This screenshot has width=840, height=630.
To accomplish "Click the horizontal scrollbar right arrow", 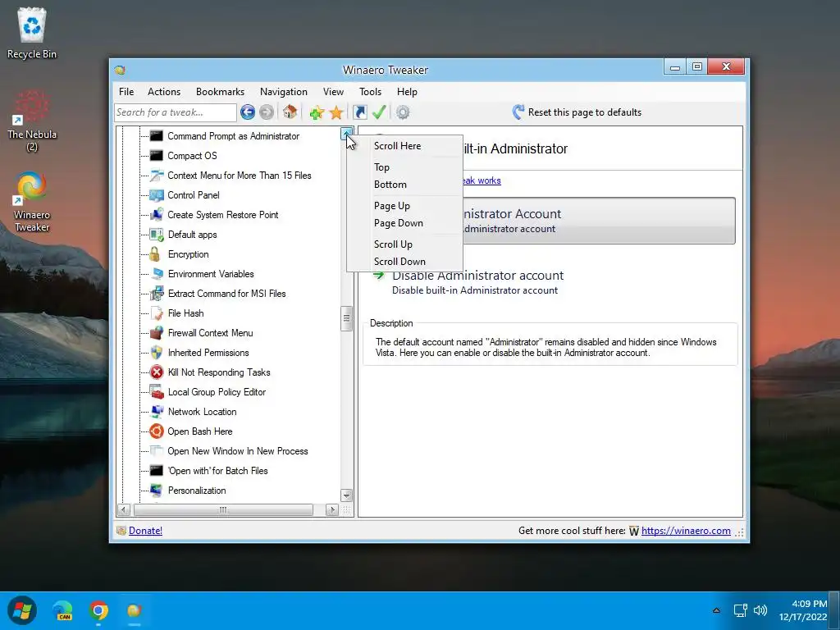I will (x=331, y=510).
